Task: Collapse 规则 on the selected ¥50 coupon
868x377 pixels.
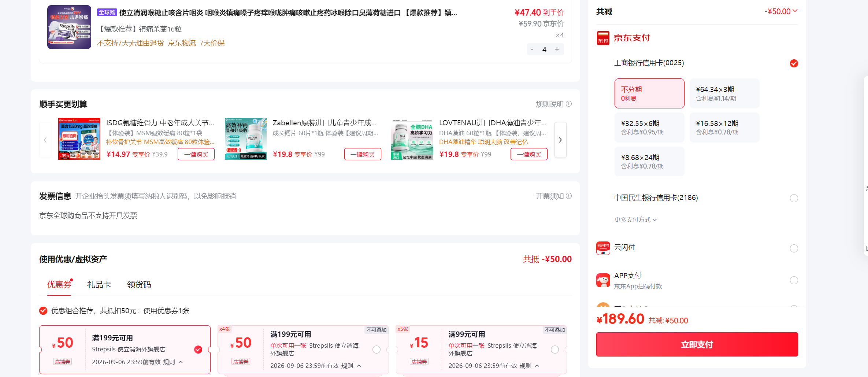Action: [173, 362]
